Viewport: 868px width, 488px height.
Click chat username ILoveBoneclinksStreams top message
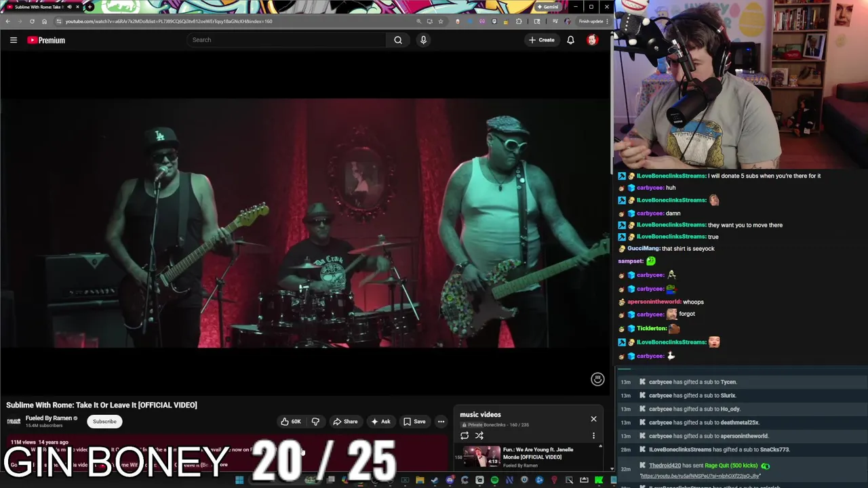point(671,176)
